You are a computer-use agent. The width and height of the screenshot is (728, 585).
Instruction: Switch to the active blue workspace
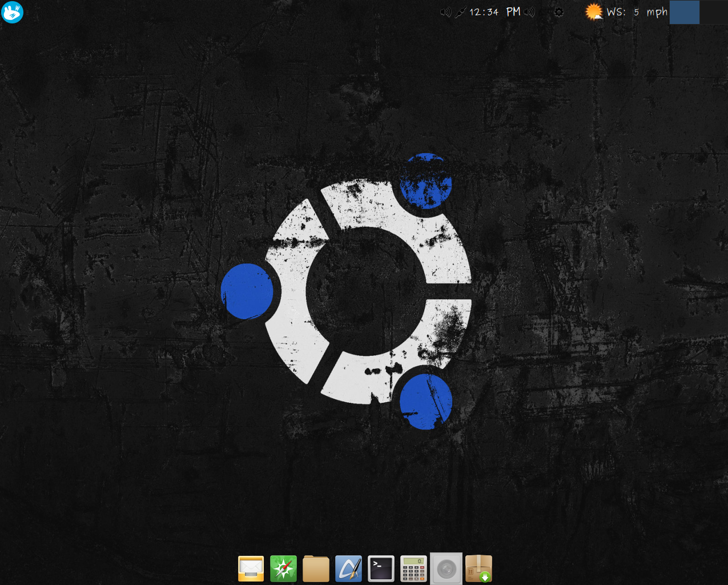coord(684,12)
